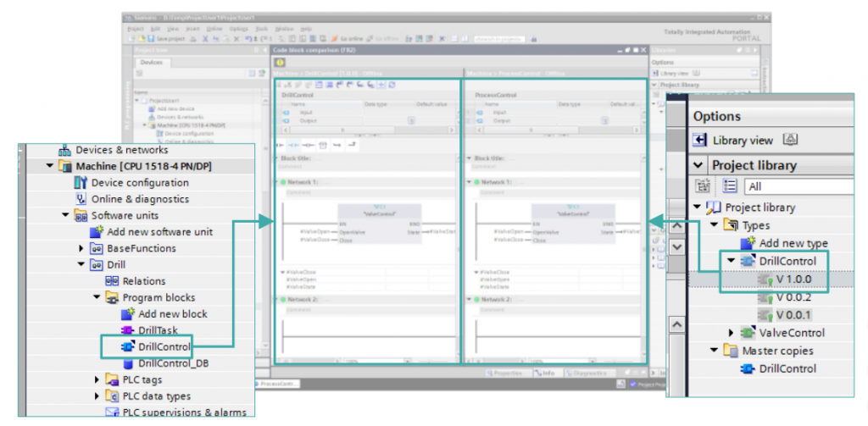Select the DrillControl_DB data block
This screenshot has width=868, height=426.
point(173,363)
